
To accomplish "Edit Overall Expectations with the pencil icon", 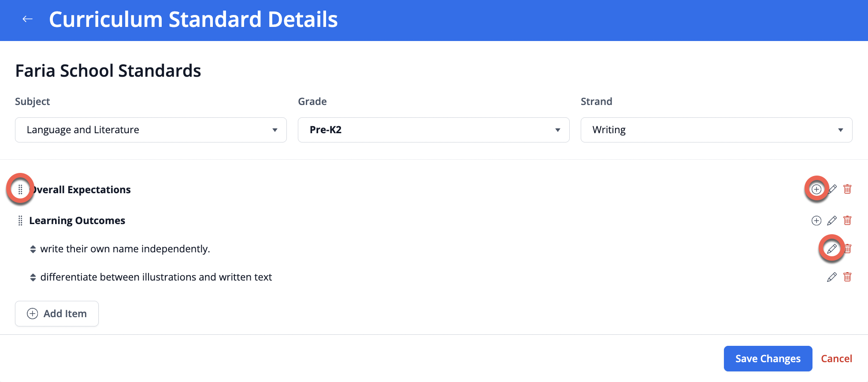I will coord(832,189).
